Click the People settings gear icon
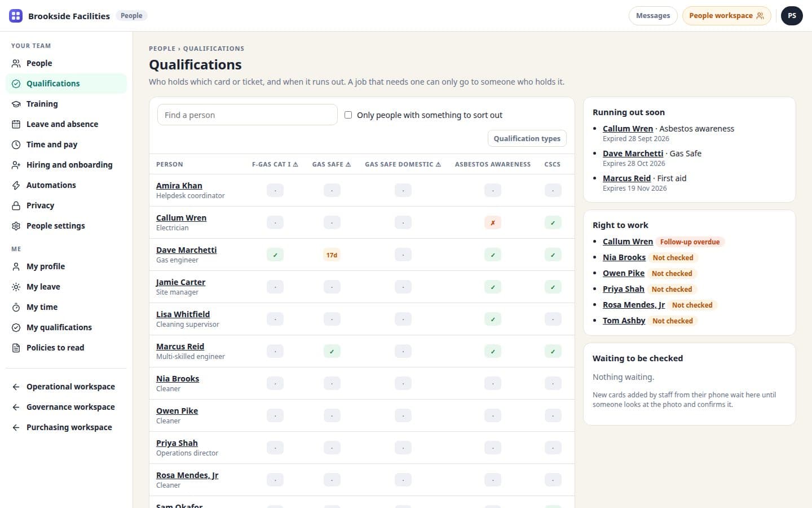The height and width of the screenshot is (508, 812). (x=16, y=226)
